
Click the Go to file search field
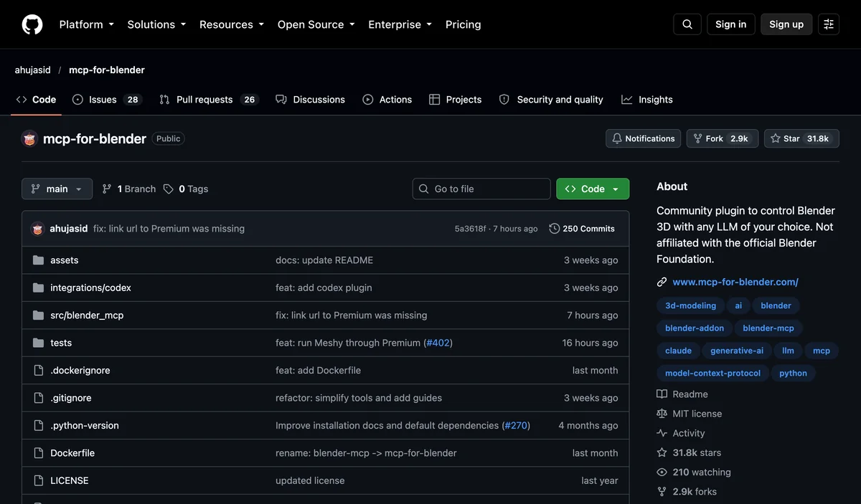tap(481, 189)
